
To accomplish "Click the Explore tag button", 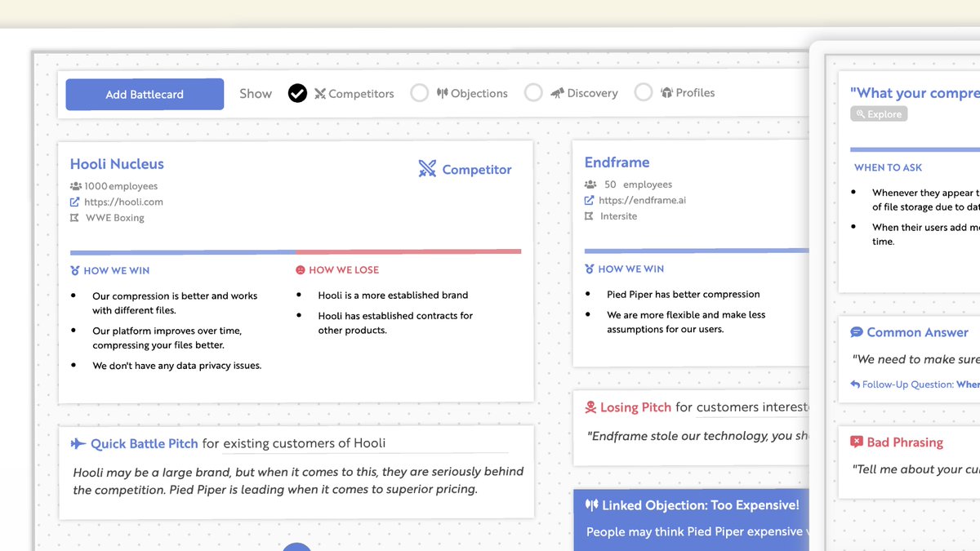I will tap(879, 114).
